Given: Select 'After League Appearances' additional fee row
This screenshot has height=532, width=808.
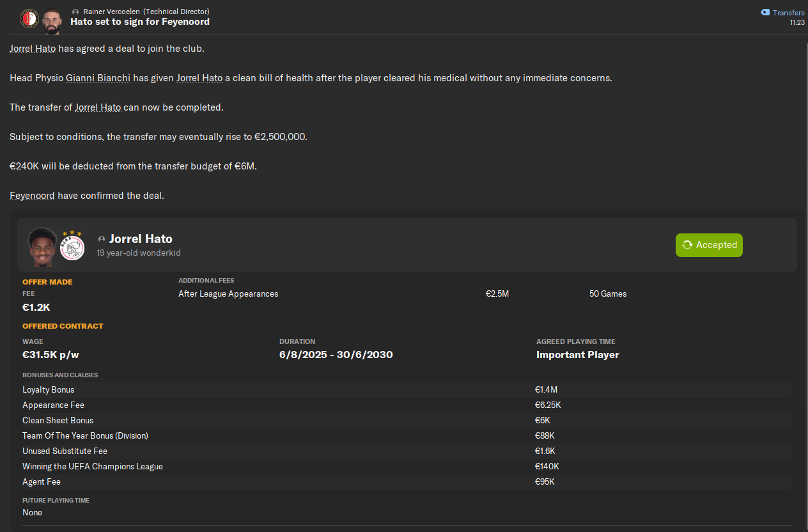Looking at the screenshot, I should point(228,294).
